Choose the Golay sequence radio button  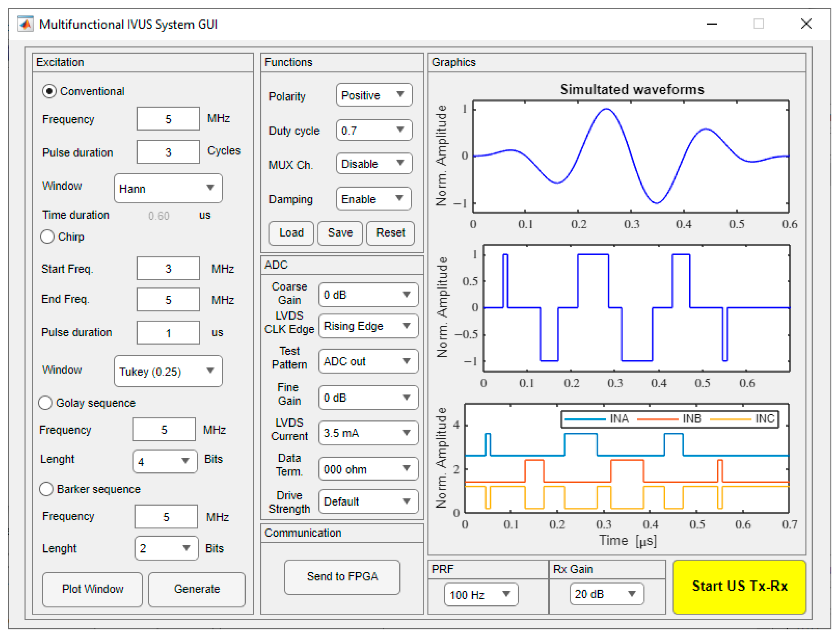click(46, 403)
